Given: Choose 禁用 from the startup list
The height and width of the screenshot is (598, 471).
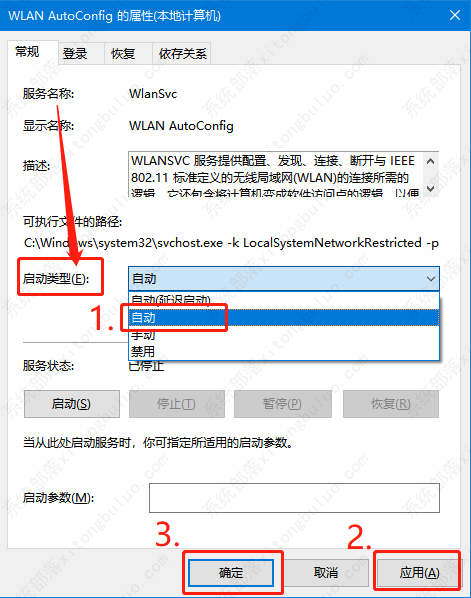Looking at the screenshot, I should (284, 351).
